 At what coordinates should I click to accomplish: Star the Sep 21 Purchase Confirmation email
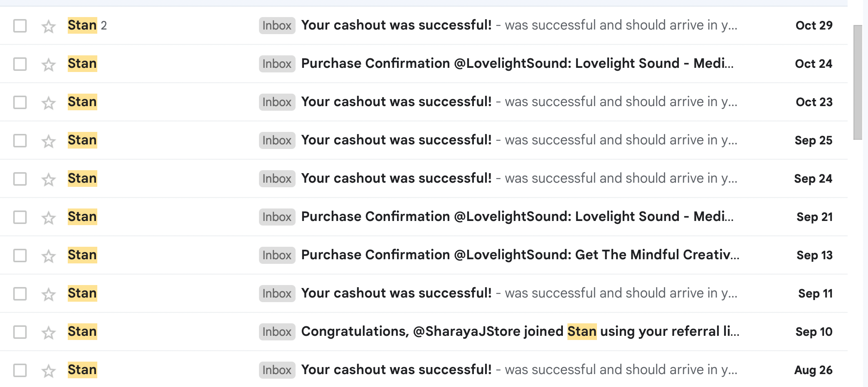click(x=49, y=218)
